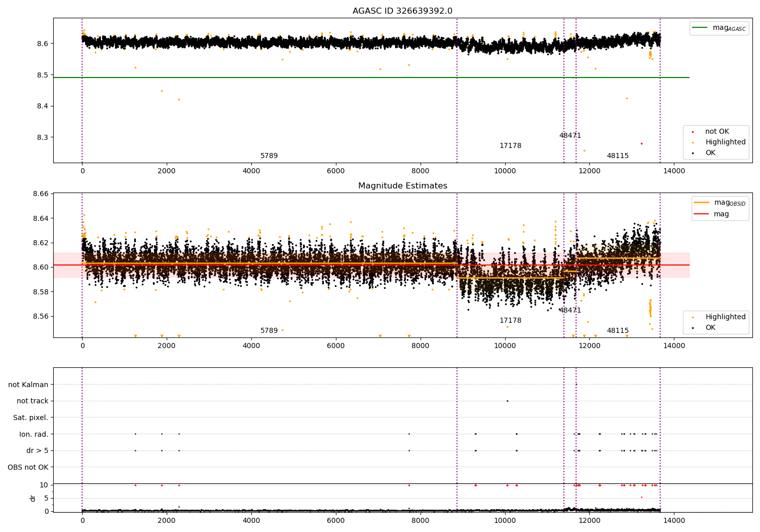Click the 8.4 y-axis tick in top plot
760x532 pixels.
[42, 106]
